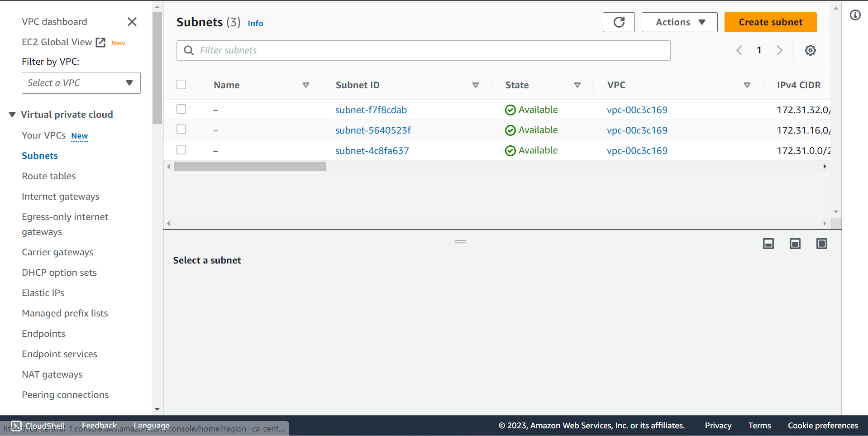This screenshot has width=868, height=436.
Task: Click the green status icon for subnet-5640523f
Action: 510,130
